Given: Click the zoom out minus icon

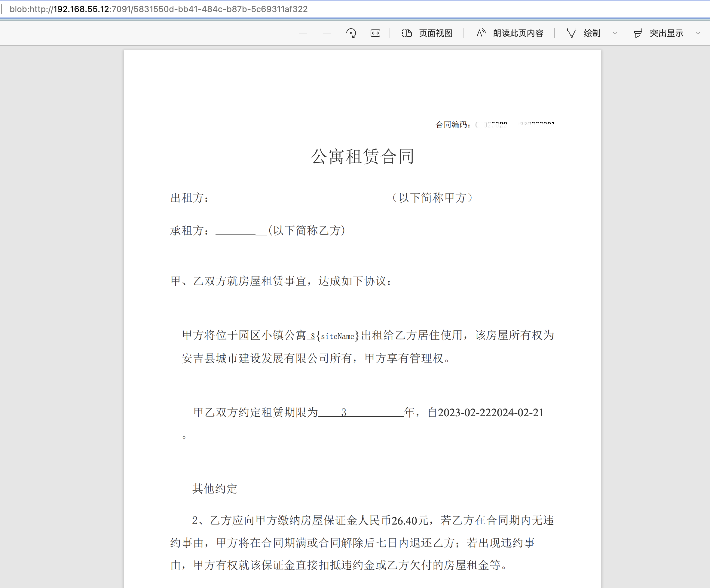Looking at the screenshot, I should coord(303,33).
